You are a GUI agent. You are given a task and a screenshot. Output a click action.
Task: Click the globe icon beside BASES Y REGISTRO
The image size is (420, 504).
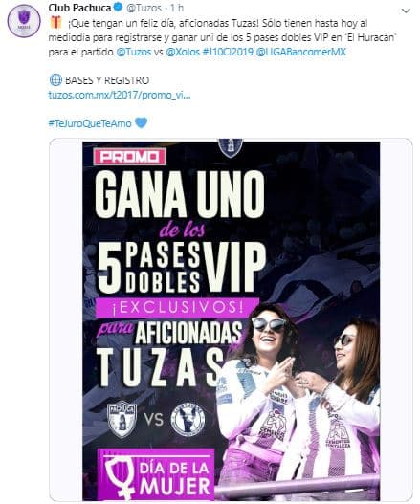(x=55, y=80)
